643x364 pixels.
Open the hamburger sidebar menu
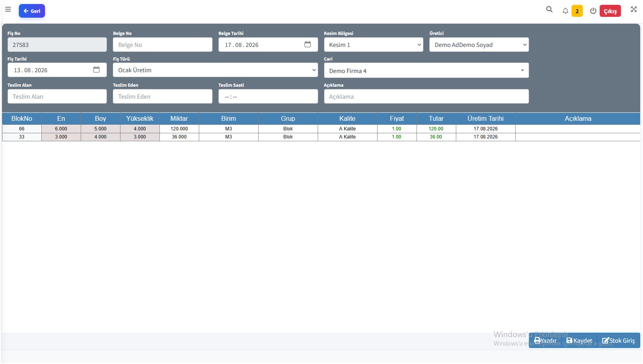click(8, 9)
